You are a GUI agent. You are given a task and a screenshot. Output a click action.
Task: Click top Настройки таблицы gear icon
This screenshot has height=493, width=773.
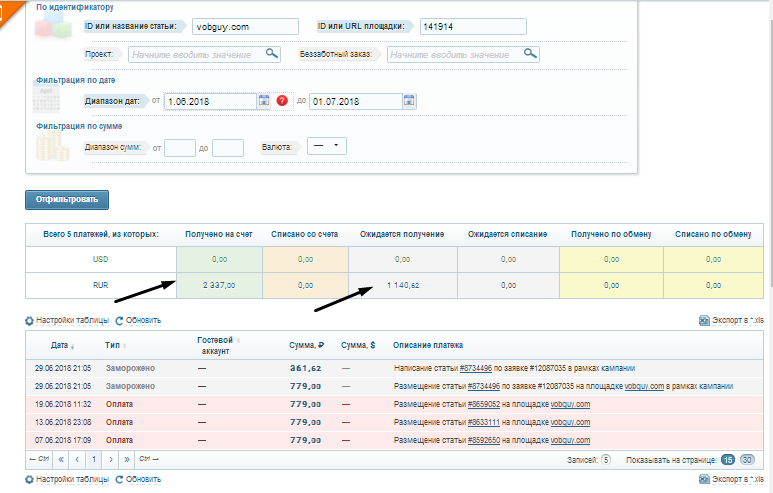29,320
